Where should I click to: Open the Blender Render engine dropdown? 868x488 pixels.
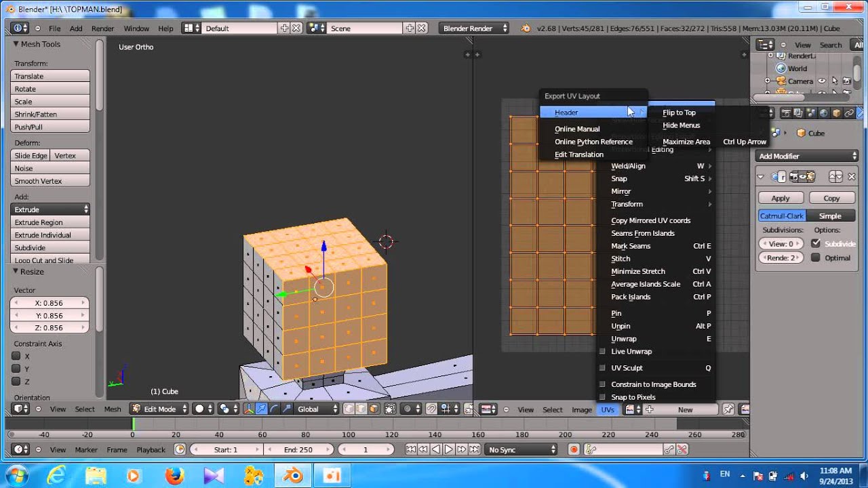click(474, 28)
